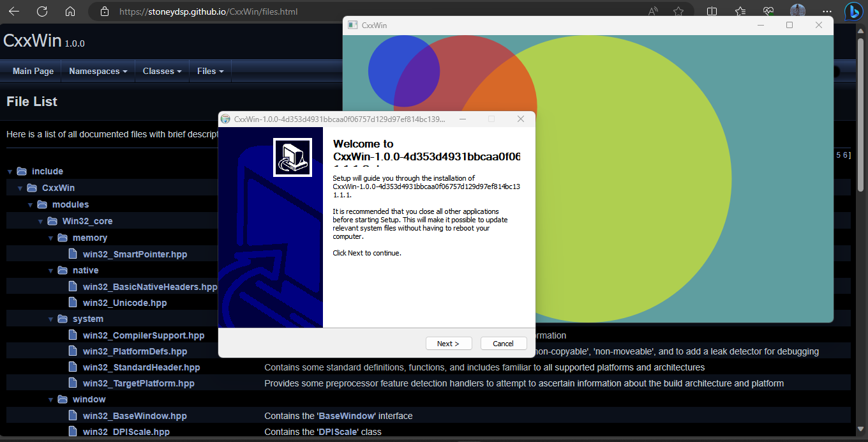Click the browser address bar URL

click(208, 11)
